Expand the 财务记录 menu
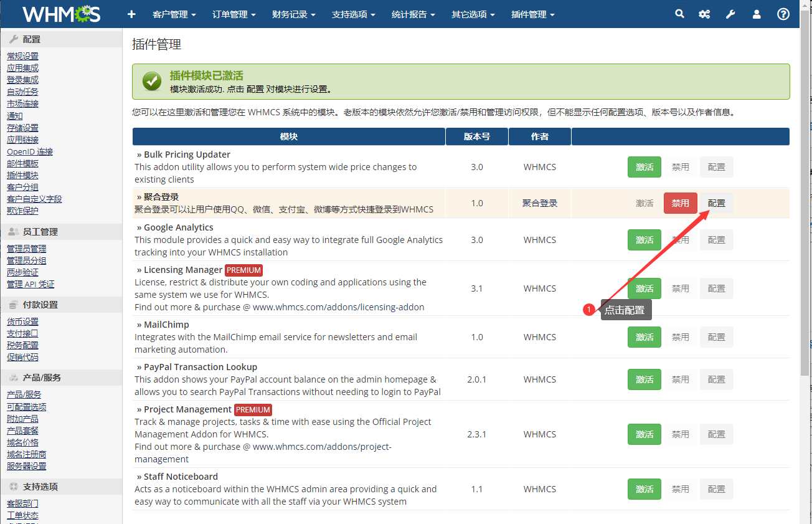The width and height of the screenshot is (812, 524). coord(294,14)
